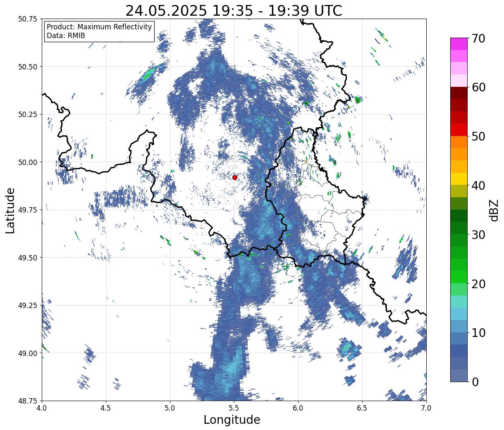The height and width of the screenshot is (430, 504).
Task: Click longitude tick label 5.5
Action: [x=234, y=408]
